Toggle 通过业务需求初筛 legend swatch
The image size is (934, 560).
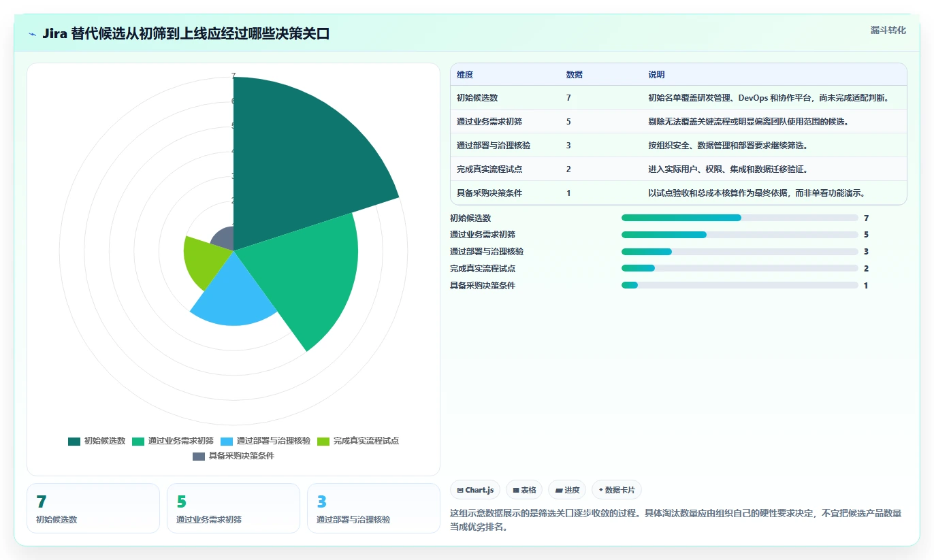[x=138, y=441]
